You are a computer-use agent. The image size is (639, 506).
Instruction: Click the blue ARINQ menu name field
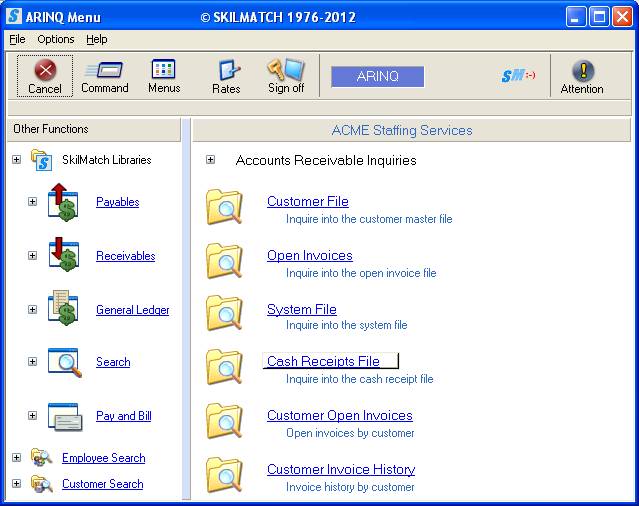pos(377,77)
